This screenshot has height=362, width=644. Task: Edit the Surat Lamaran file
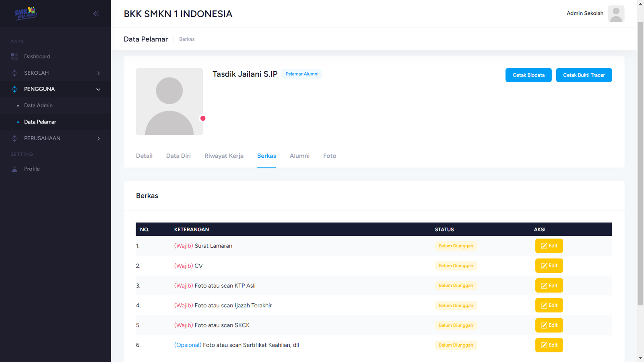pyautogui.click(x=549, y=246)
